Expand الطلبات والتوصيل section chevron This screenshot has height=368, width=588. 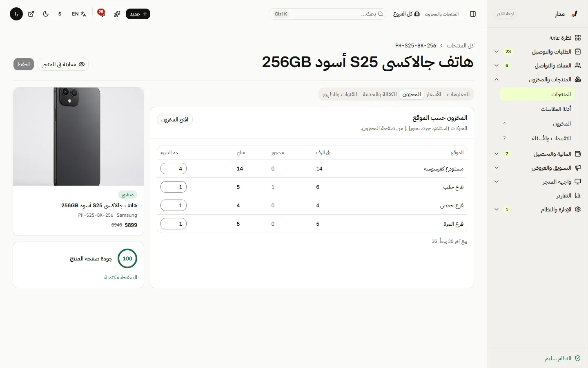[x=497, y=52]
